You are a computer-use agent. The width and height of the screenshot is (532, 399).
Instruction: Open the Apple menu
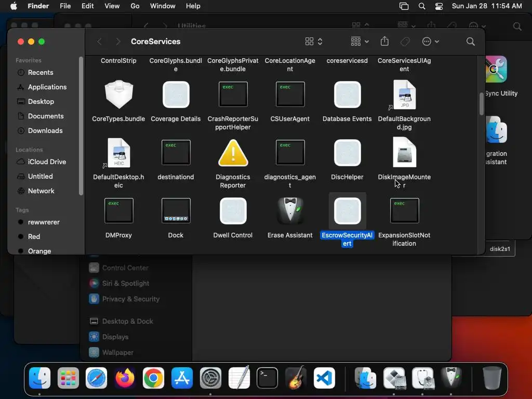(14, 6)
